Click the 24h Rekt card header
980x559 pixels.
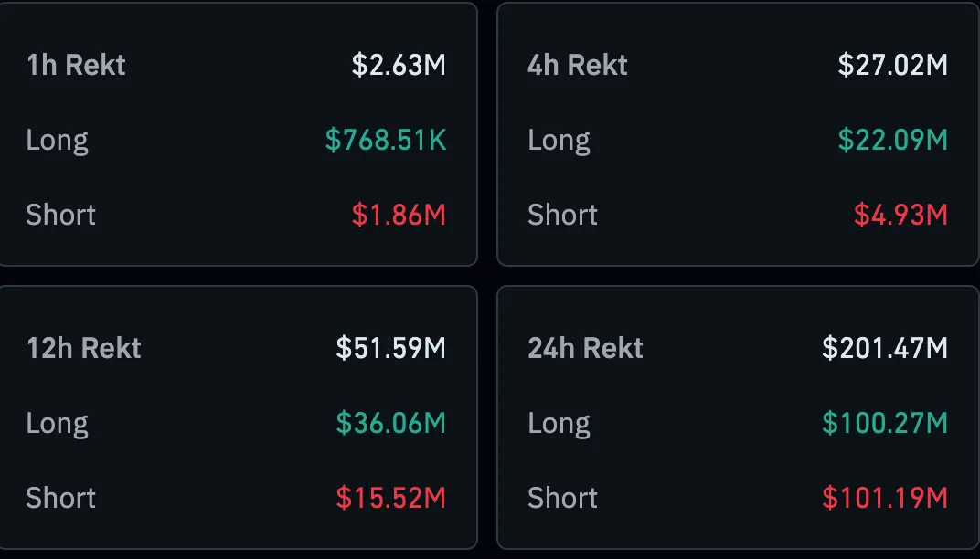tap(584, 348)
